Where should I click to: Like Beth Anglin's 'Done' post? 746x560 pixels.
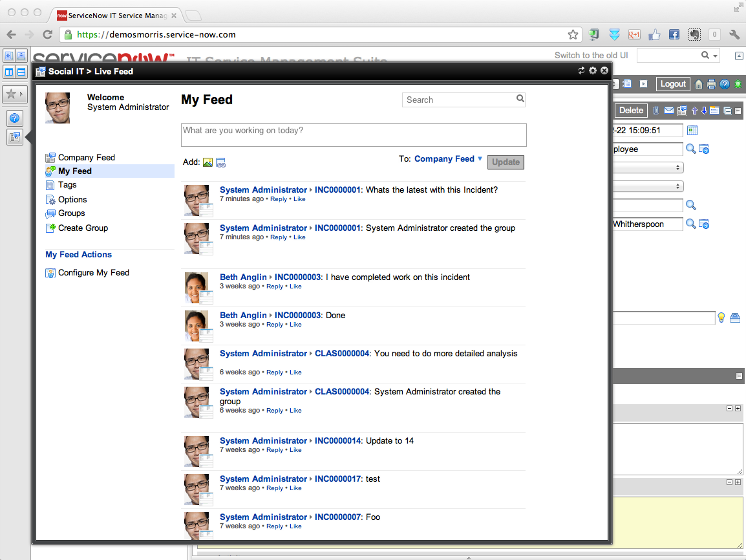click(295, 325)
